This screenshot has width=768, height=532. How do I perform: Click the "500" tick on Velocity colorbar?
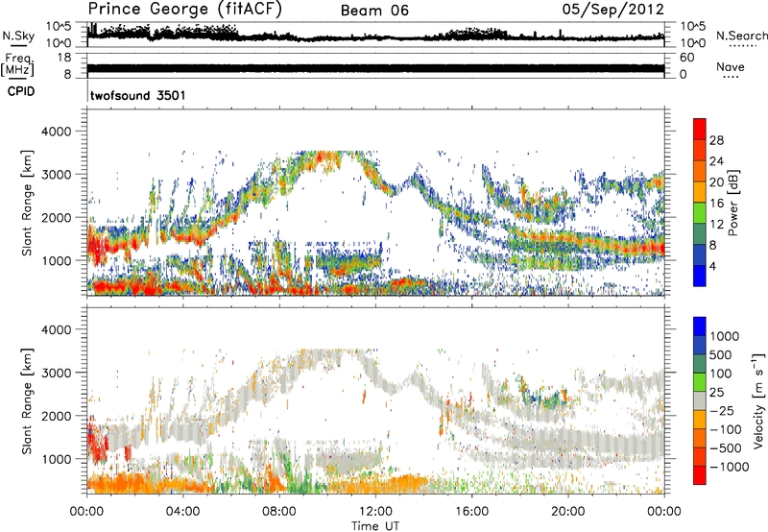[x=720, y=354]
